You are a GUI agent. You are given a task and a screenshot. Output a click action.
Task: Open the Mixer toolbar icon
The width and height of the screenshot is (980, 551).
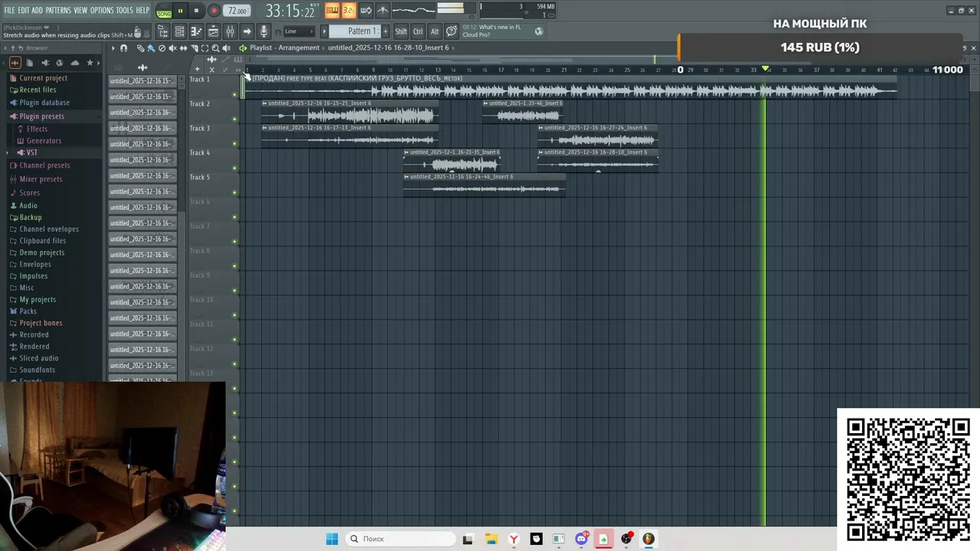[x=230, y=31]
